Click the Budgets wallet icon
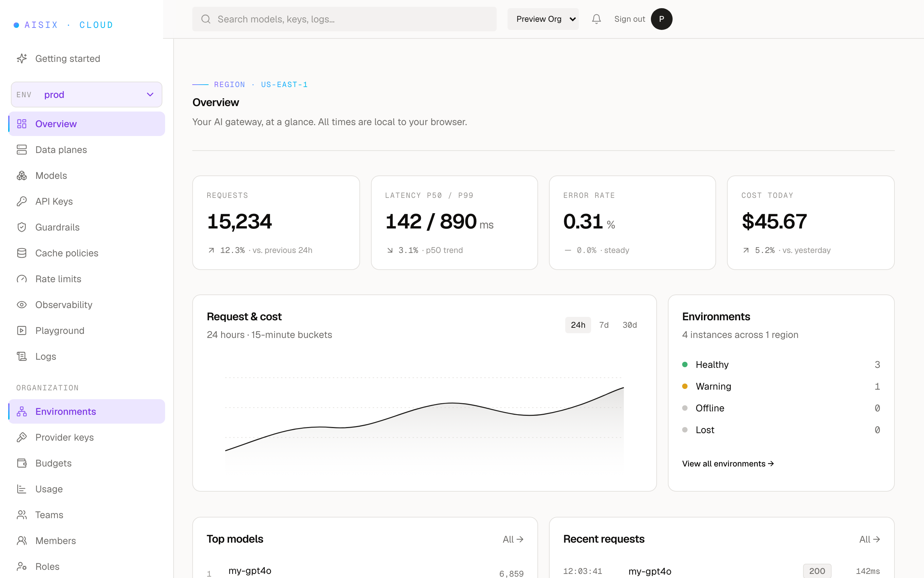Screen dimensions: 924x578 tap(22, 463)
